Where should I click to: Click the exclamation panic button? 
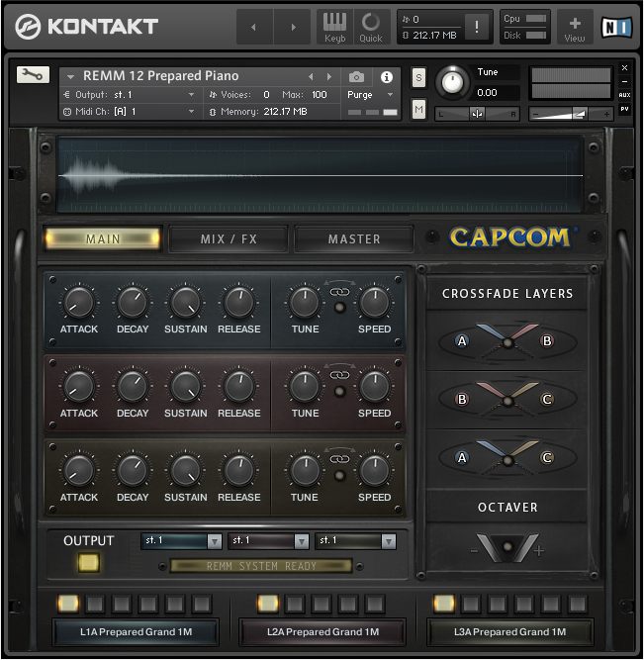[x=476, y=27]
